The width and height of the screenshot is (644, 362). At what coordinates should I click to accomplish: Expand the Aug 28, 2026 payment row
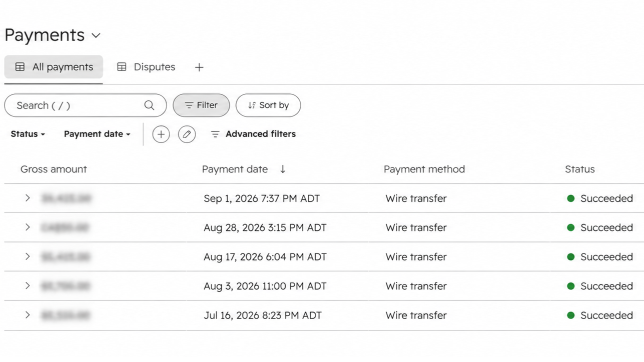tap(28, 227)
